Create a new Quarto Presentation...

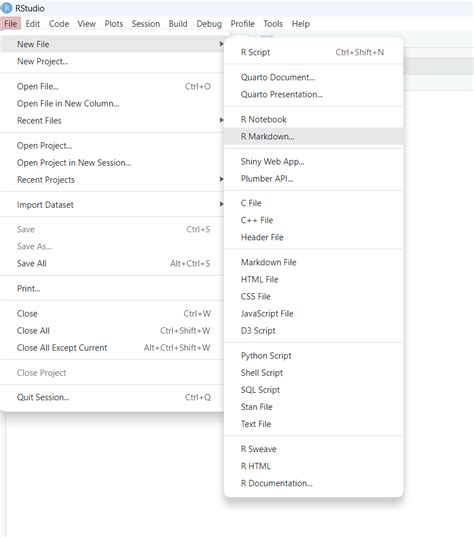pyautogui.click(x=313, y=94)
